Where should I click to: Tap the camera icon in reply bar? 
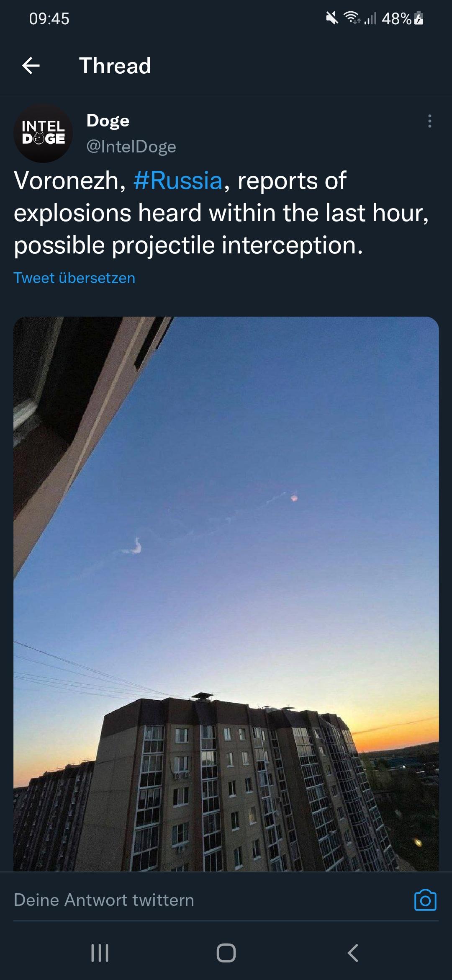tap(425, 900)
